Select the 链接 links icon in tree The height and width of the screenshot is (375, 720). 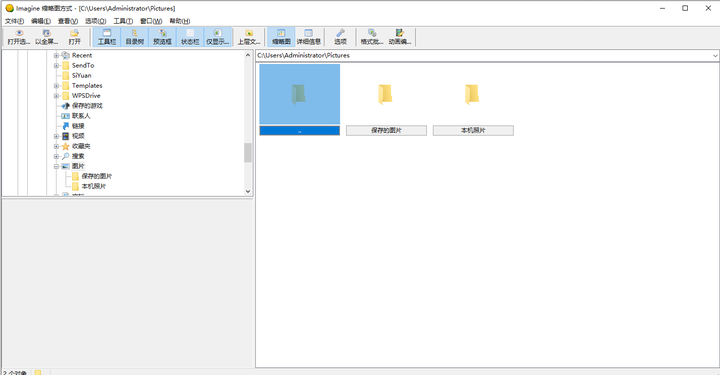66,126
